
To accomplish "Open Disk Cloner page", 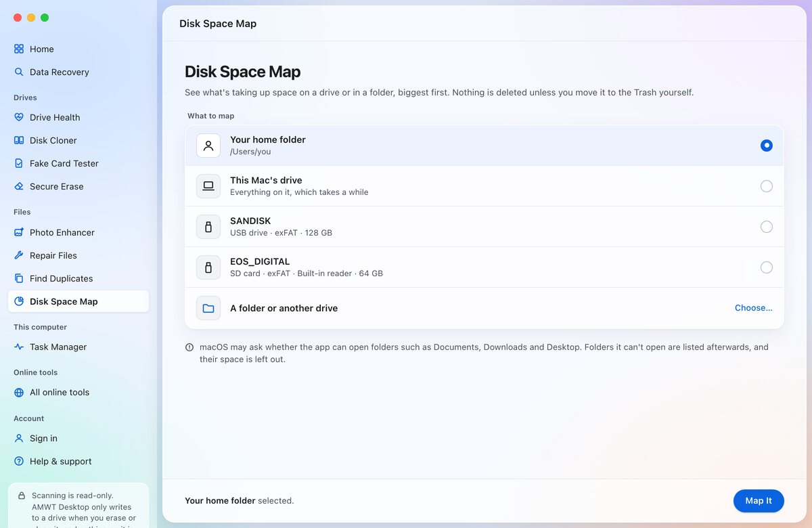I will click(x=78, y=140).
